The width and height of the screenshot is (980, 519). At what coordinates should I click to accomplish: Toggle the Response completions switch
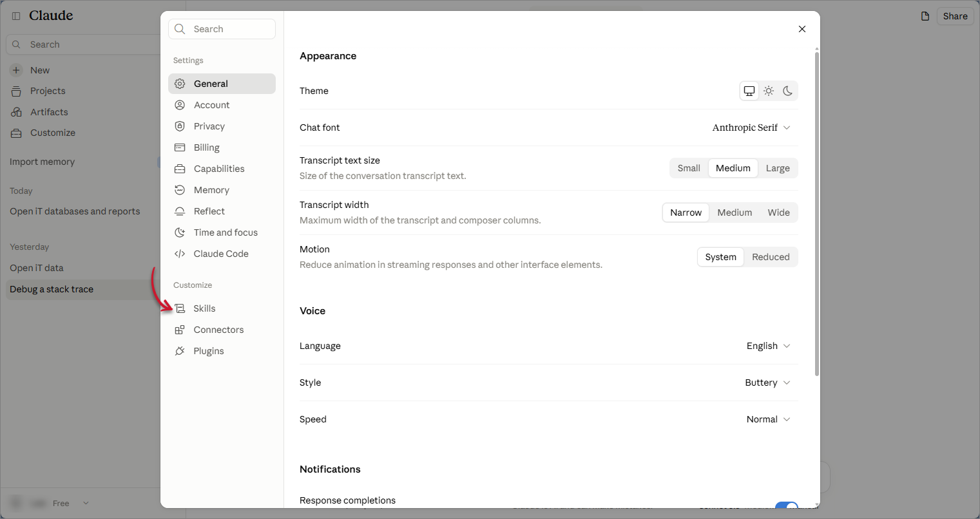point(786,505)
